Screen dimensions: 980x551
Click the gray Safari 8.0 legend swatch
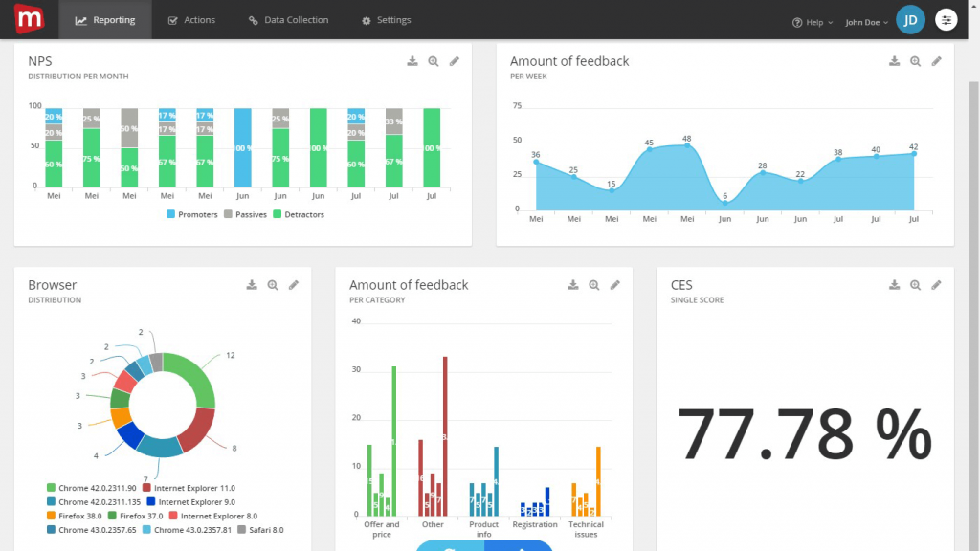pos(241,530)
